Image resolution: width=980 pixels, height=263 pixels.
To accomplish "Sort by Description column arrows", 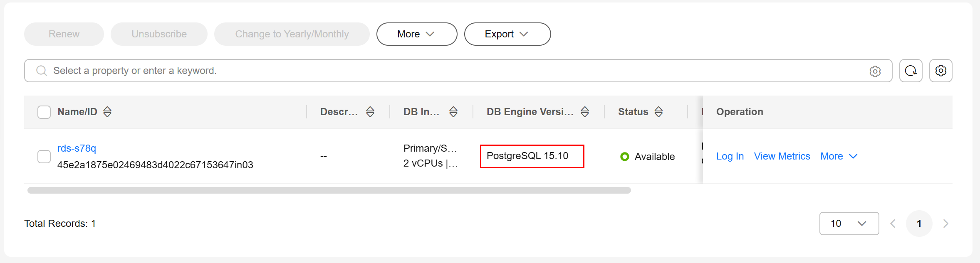I will (x=370, y=112).
